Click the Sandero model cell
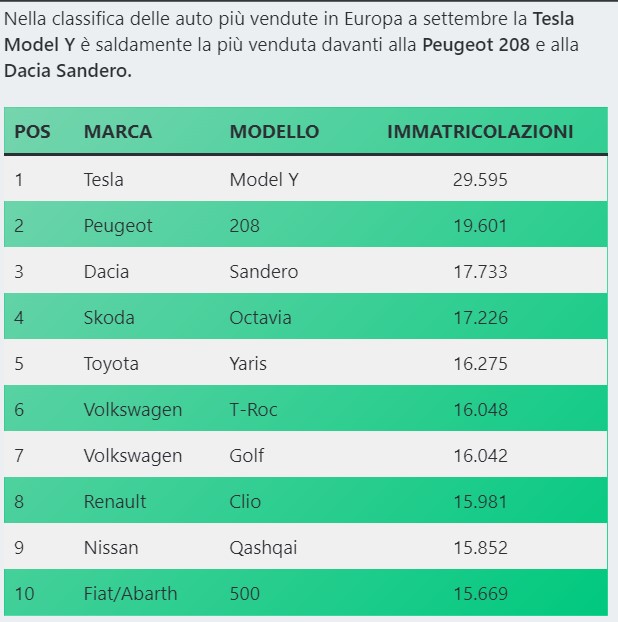 point(264,272)
